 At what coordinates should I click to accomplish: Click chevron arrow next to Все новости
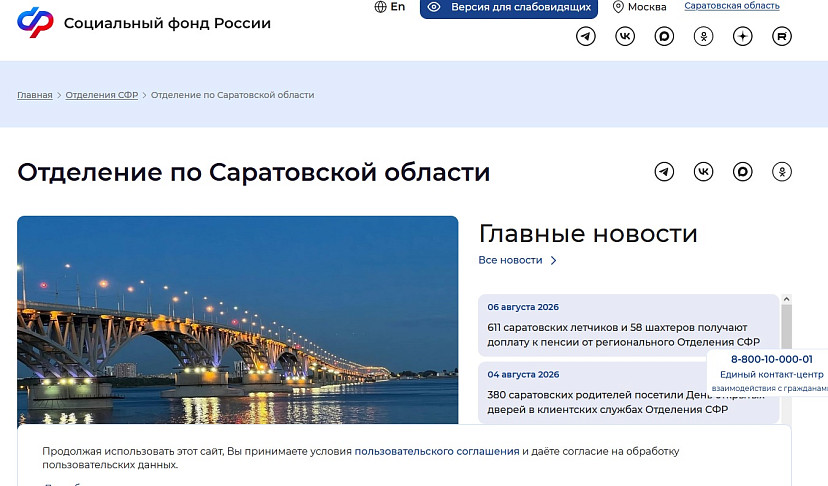coord(553,260)
